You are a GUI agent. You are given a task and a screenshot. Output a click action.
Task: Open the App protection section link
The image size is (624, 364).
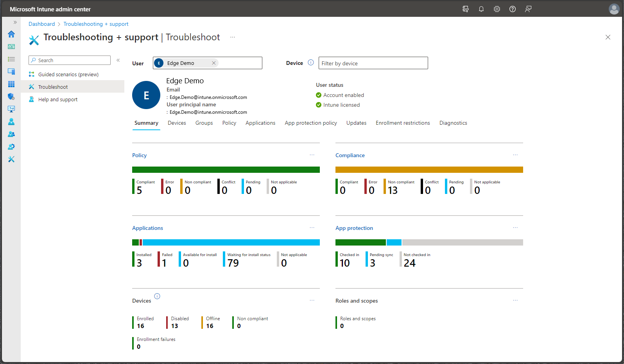(x=354, y=228)
